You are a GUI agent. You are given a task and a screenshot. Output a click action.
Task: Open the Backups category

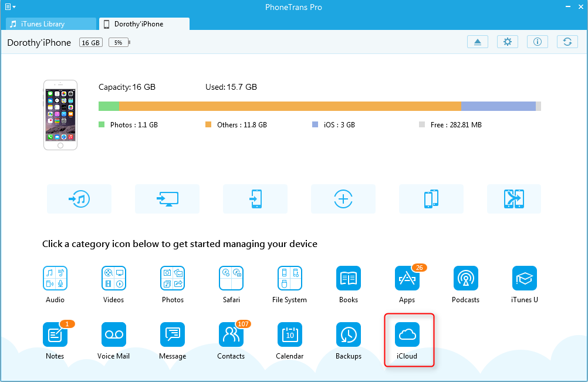(x=349, y=334)
